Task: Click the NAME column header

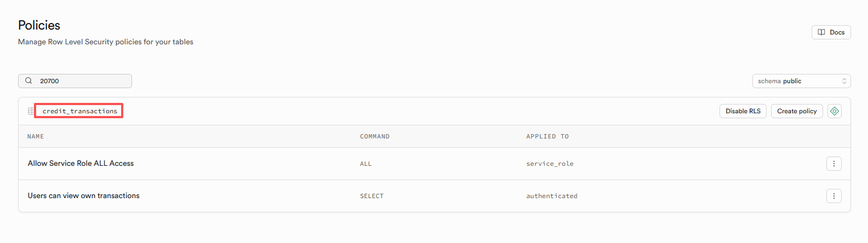Action: coord(36,137)
